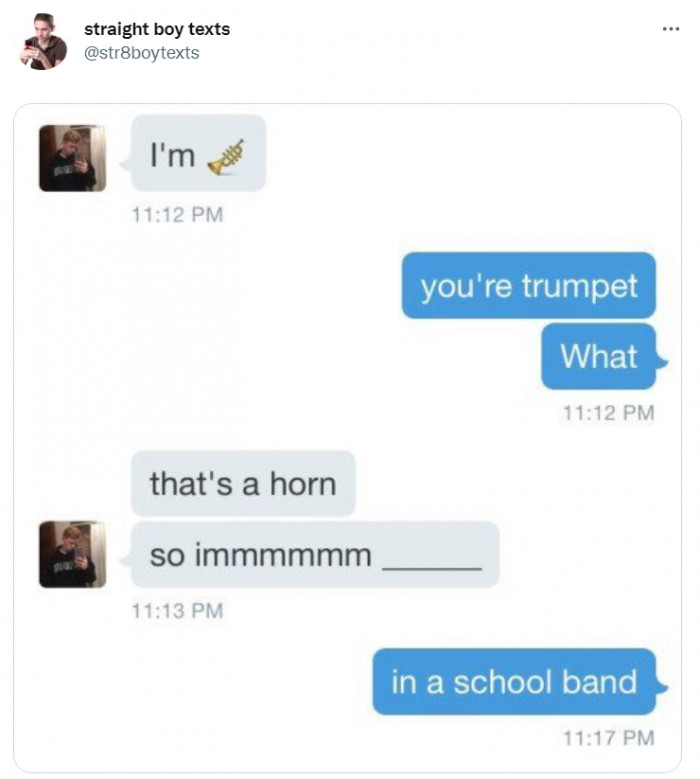Viewport: 700px width, 779px height.
Task: Tap the blue "you're trumpet" bubble
Action: pyautogui.click(x=529, y=285)
